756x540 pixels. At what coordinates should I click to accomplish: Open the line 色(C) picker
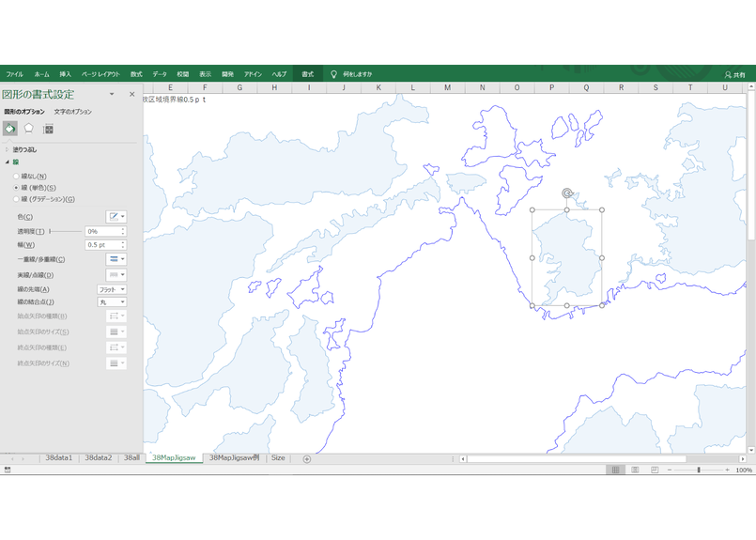click(116, 217)
